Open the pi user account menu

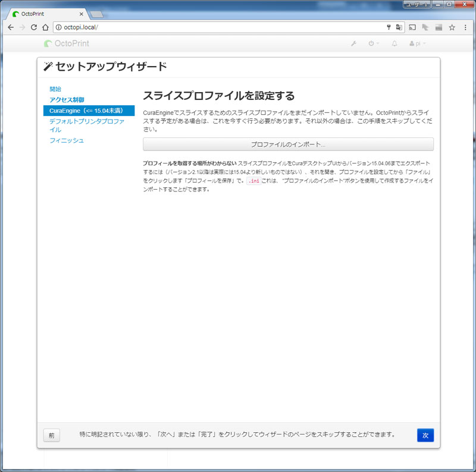point(418,43)
